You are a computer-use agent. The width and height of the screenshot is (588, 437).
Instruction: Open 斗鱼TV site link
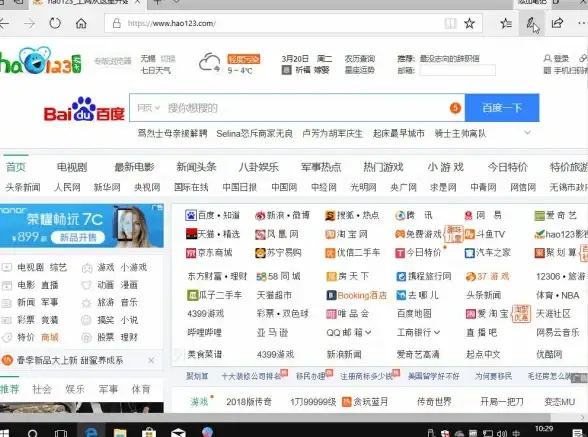point(485,234)
